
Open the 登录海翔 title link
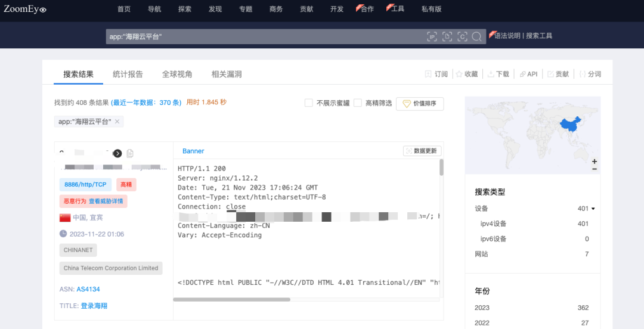pyautogui.click(x=94, y=306)
